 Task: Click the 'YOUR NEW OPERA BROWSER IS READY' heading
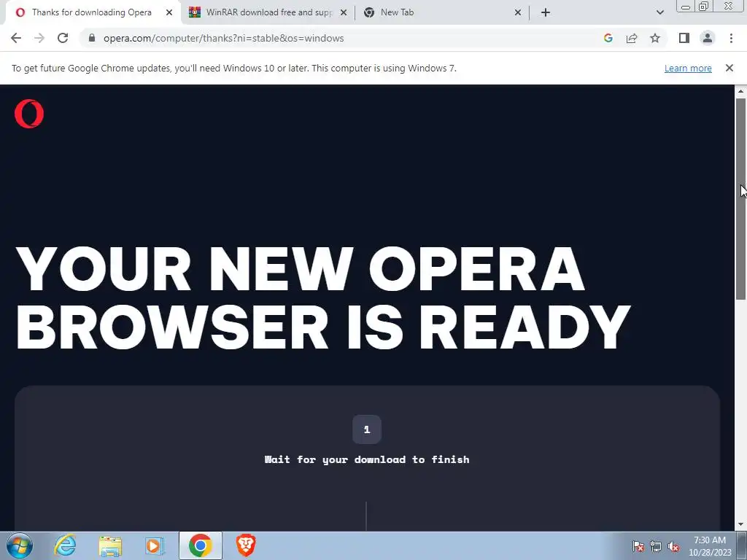click(323, 298)
